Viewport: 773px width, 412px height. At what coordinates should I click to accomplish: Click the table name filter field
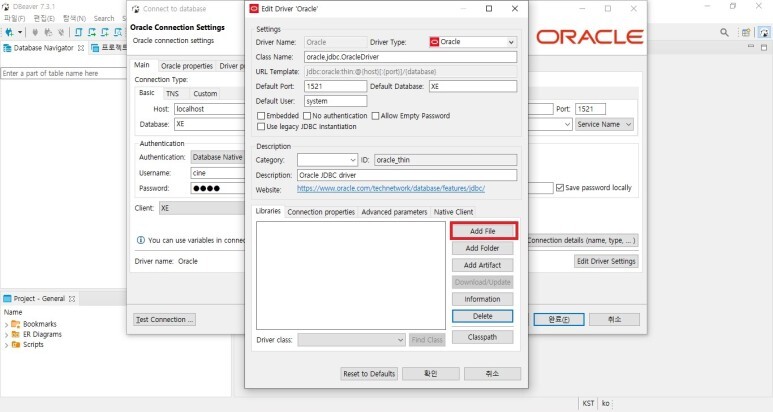(63, 73)
